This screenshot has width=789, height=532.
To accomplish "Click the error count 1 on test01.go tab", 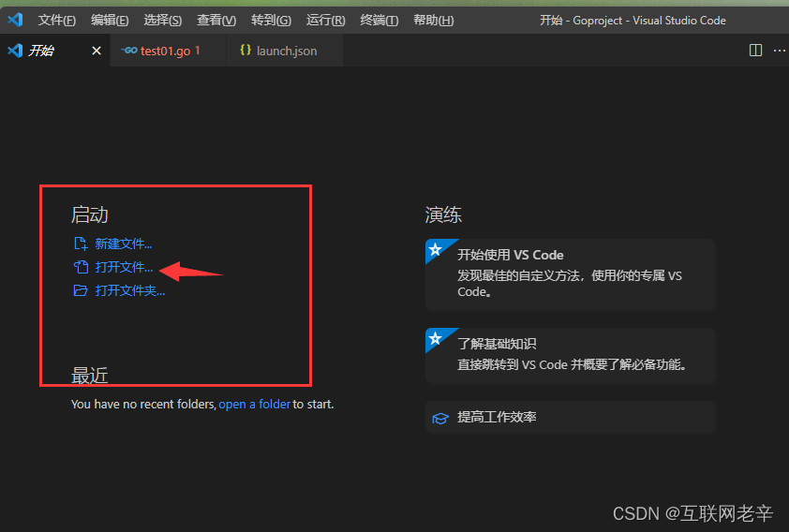I will [x=197, y=51].
